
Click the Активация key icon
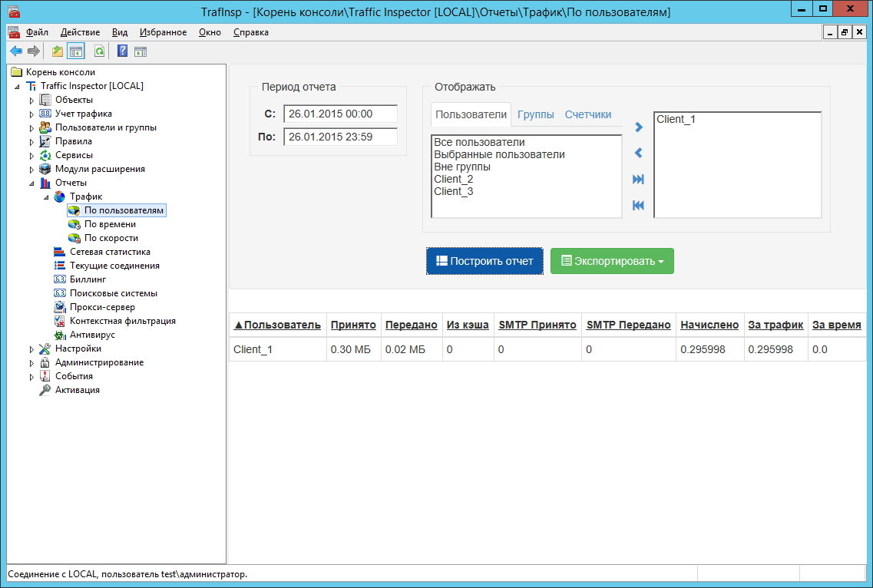coord(45,390)
